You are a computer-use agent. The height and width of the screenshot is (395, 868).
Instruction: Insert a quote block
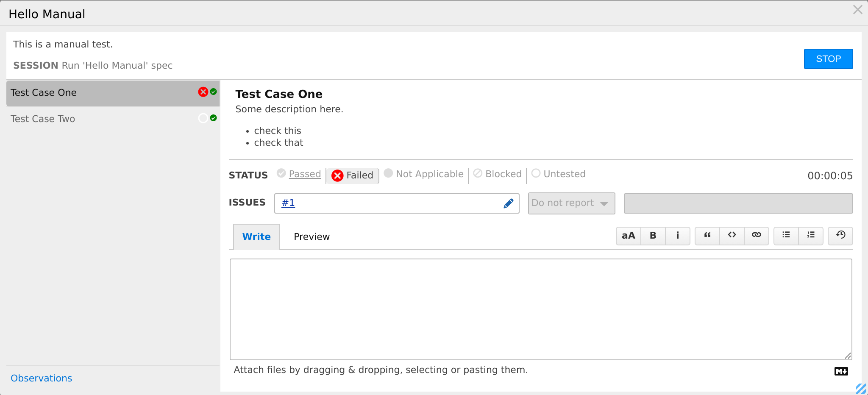[707, 236]
